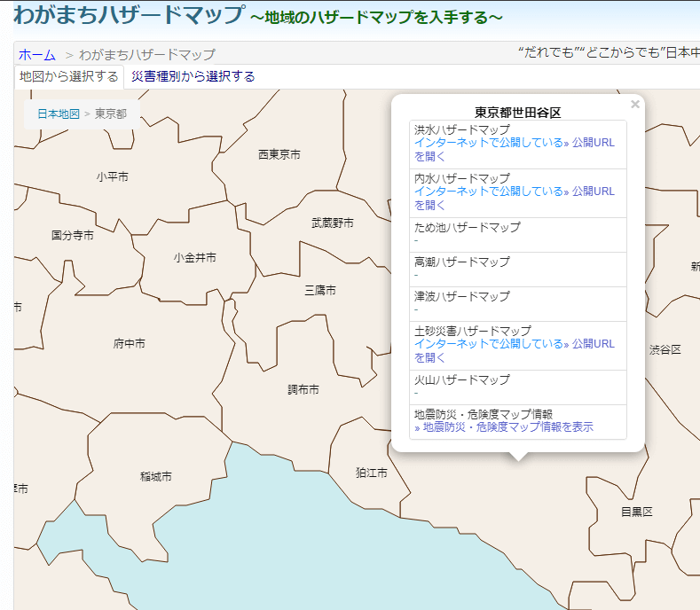700x610 pixels.
Task: Select 西東京市 on the map
Action: coord(279,154)
